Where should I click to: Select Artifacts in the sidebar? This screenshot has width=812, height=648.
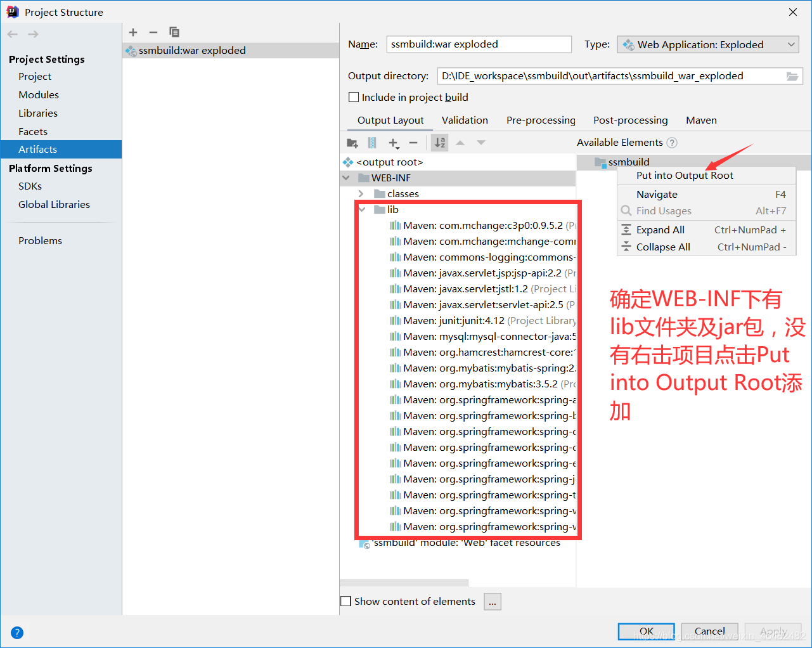click(x=61, y=150)
